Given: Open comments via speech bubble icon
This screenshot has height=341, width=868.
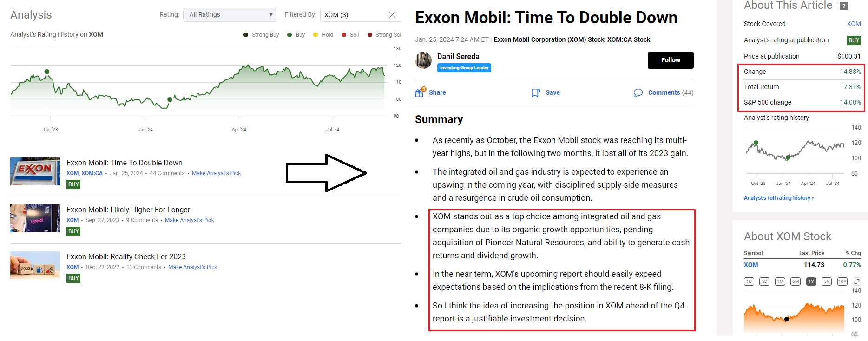Looking at the screenshot, I should (638, 93).
